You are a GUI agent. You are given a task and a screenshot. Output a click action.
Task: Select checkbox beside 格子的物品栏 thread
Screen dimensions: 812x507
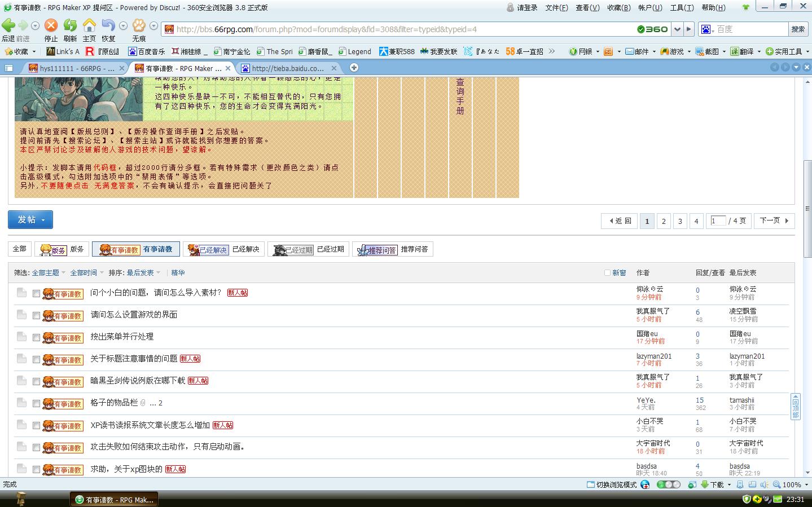36,404
